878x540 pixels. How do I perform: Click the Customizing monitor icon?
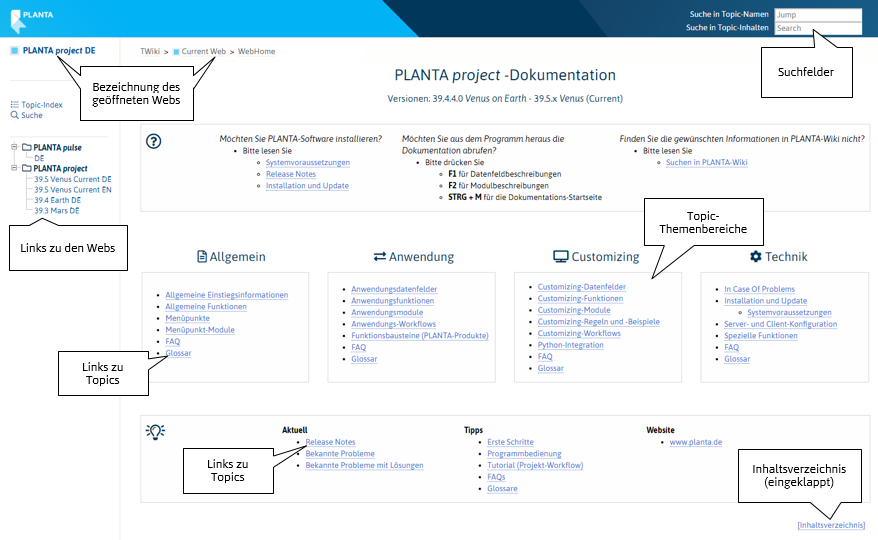[x=560, y=257]
